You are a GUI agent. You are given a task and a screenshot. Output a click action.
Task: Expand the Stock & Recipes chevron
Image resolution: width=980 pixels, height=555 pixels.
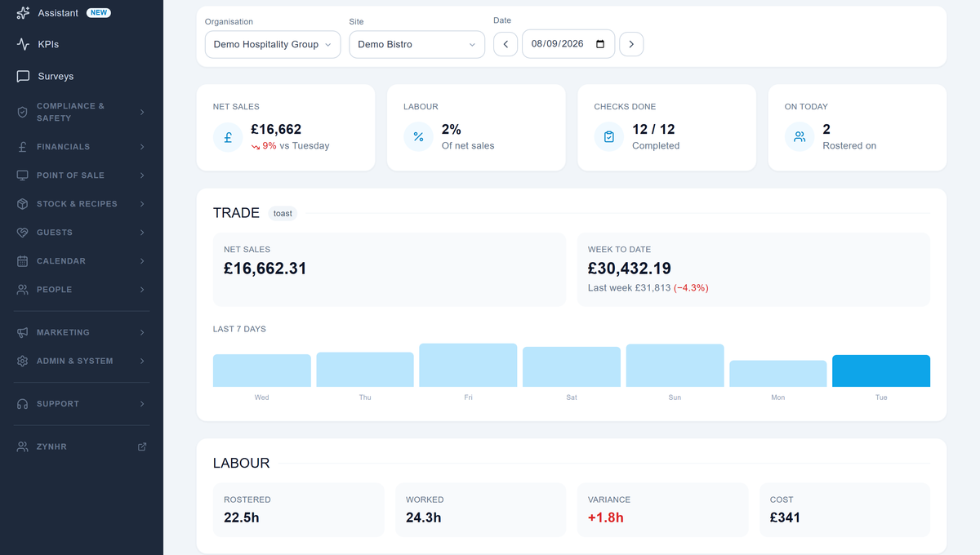coord(142,204)
